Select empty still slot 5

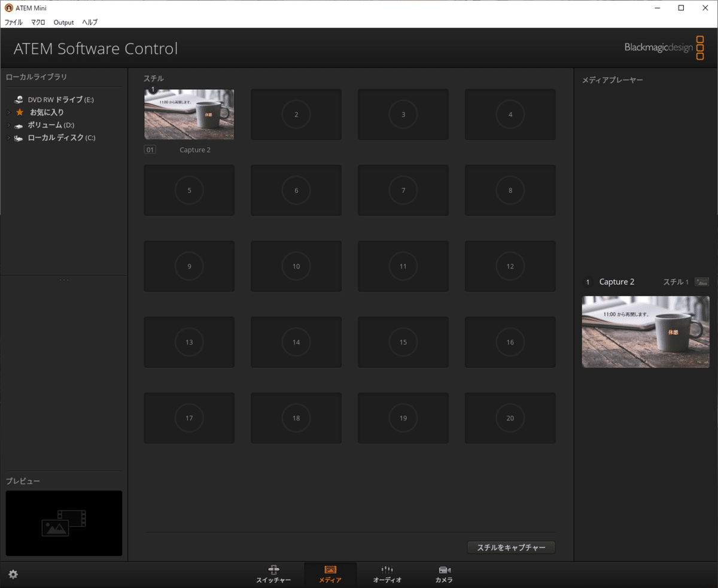click(x=189, y=190)
